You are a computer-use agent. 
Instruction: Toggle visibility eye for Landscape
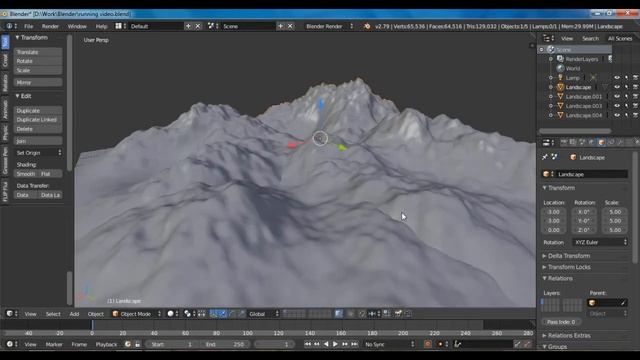(x=617, y=87)
